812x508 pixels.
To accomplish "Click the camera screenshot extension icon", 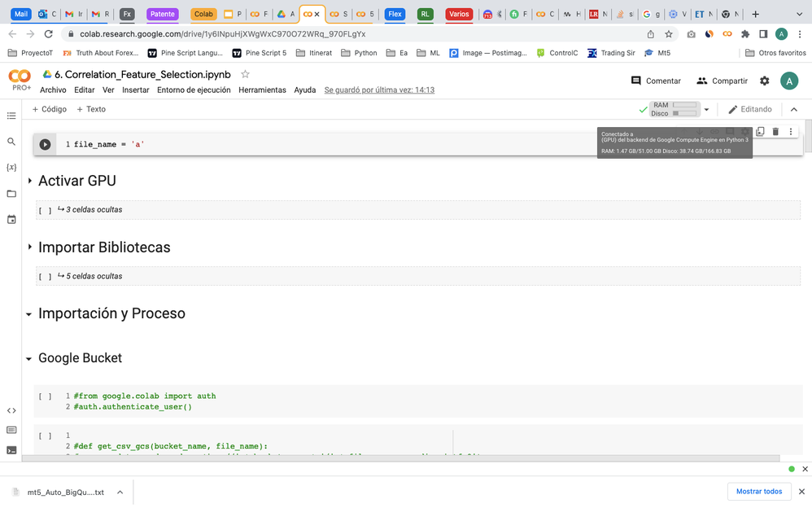I will tap(691, 34).
